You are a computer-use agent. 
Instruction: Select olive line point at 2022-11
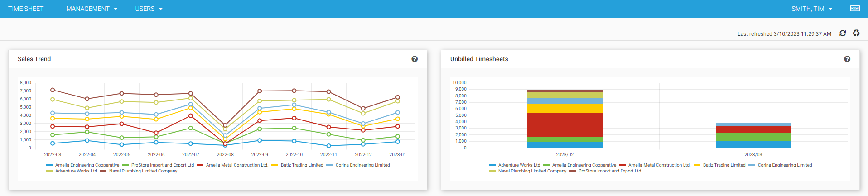(329, 99)
